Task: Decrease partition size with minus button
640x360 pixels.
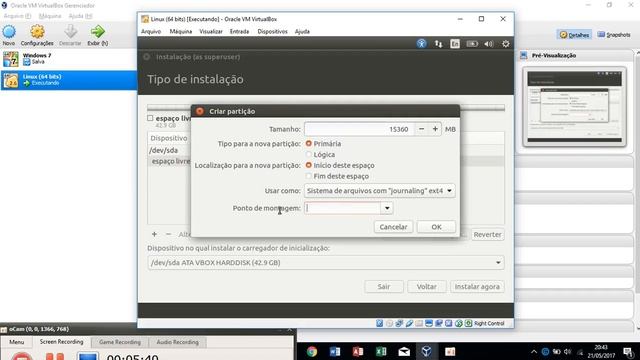Action: pyautogui.click(x=422, y=129)
